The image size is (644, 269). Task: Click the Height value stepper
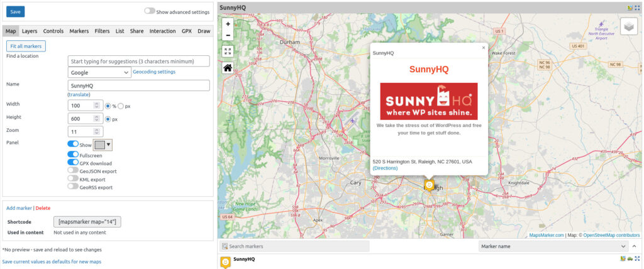point(96,119)
